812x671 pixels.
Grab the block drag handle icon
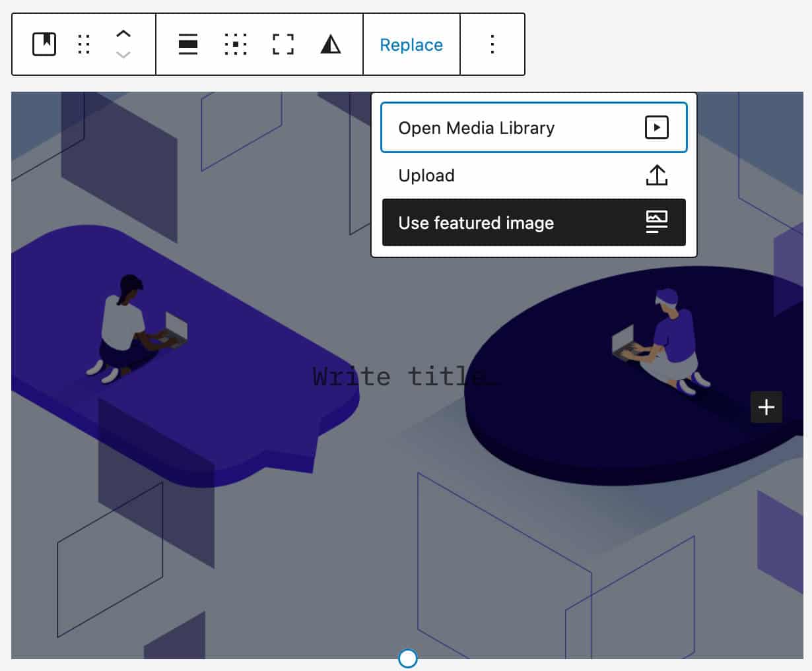(83, 44)
